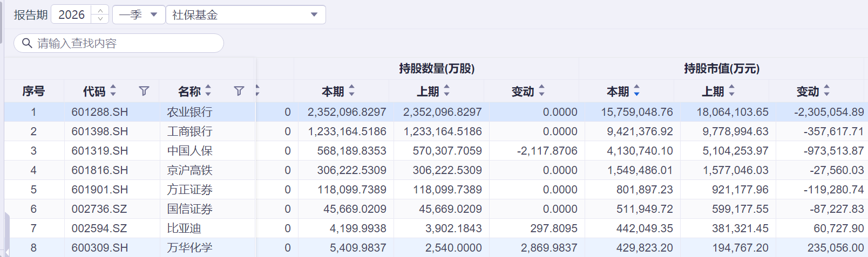Select stock code 002594.SZ
Screen dimensions: 868x257
click(x=99, y=228)
